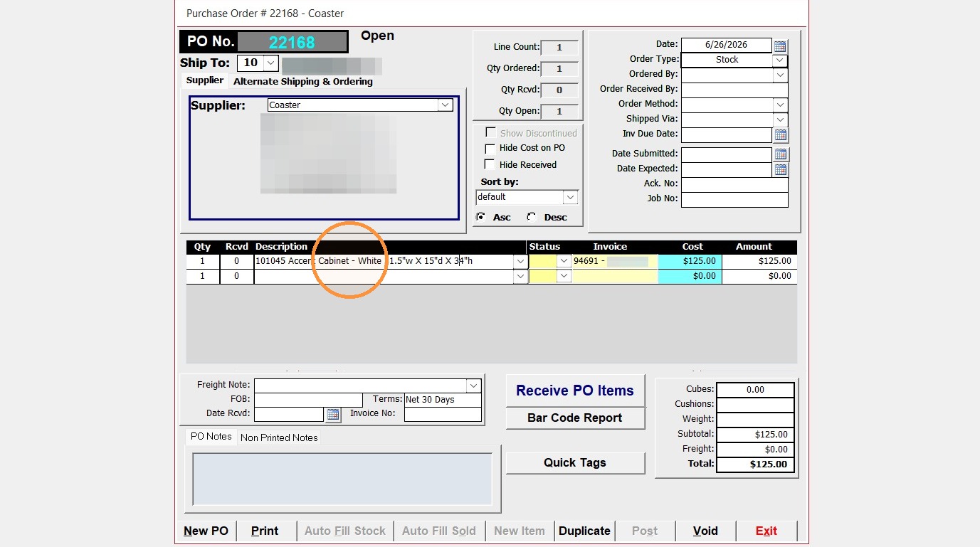Switch to the Supplier tab
This screenshot has height=547, width=980.
[205, 80]
